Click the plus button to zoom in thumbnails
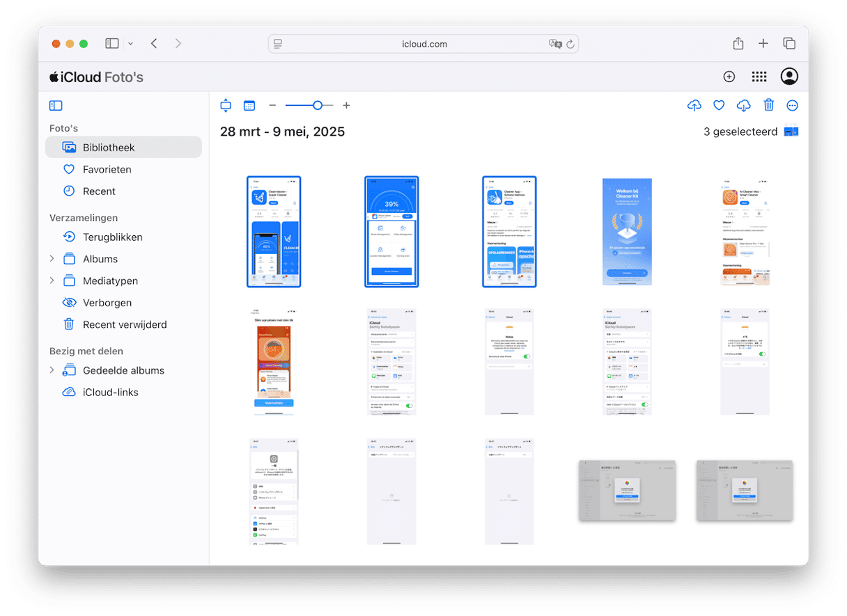The image size is (847, 616). (x=346, y=106)
